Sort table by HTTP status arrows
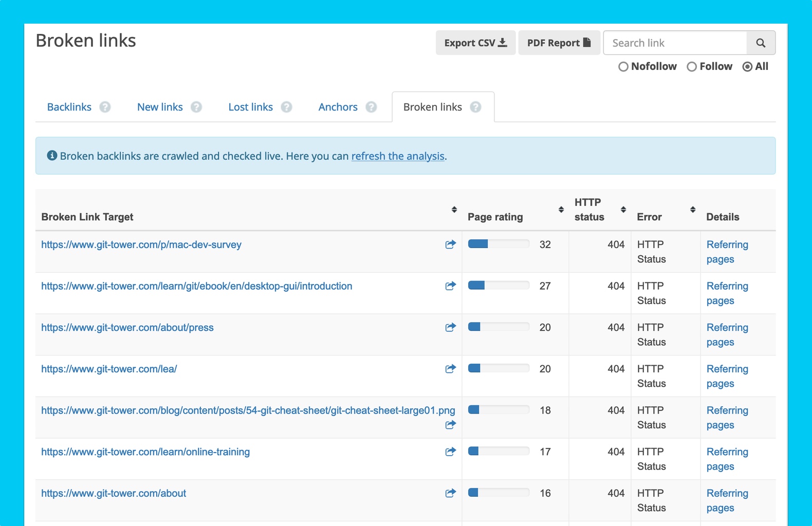This screenshot has height=526, width=812. tap(623, 210)
